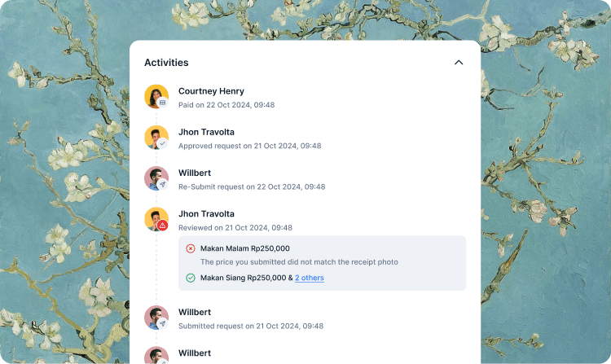This screenshot has width=611, height=364.
Task: Click Jhon Travolta's avatar on the Reviewed entry
Action: pos(156,219)
